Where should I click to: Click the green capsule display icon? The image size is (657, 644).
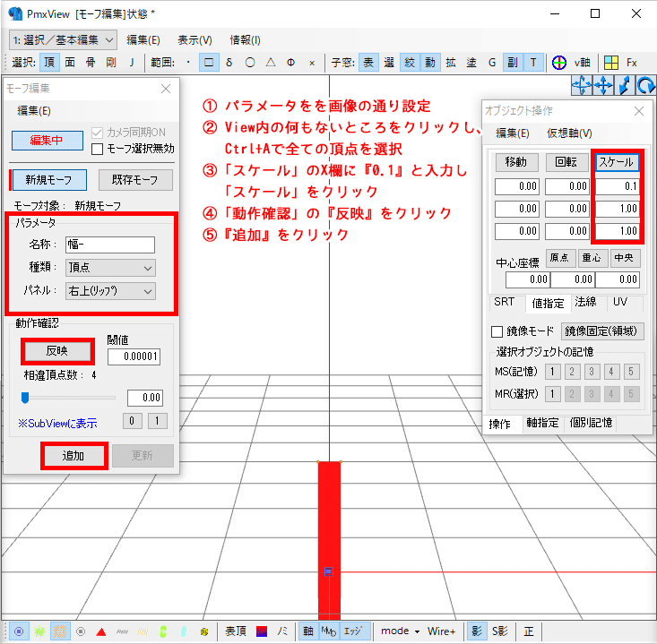click(163, 631)
